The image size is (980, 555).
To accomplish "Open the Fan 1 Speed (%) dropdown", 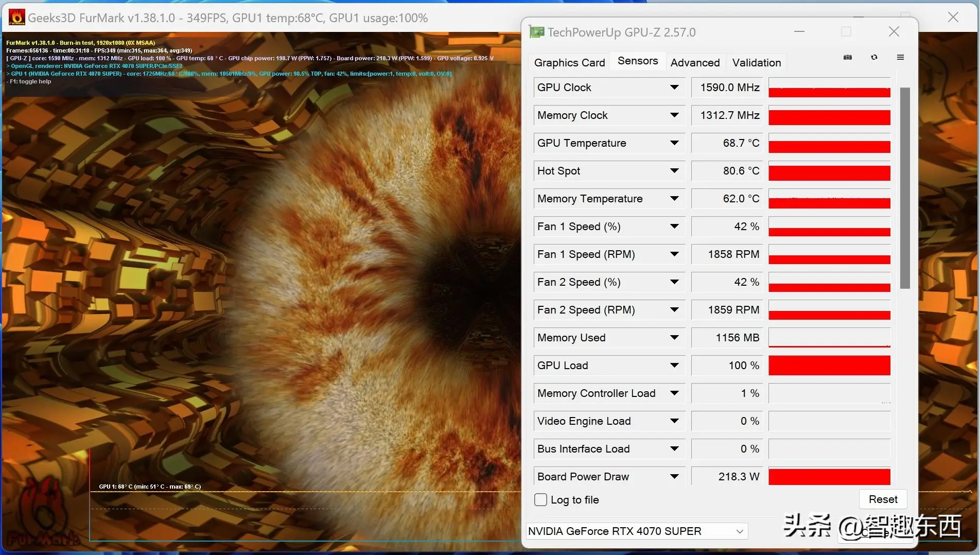I will coord(674,226).
